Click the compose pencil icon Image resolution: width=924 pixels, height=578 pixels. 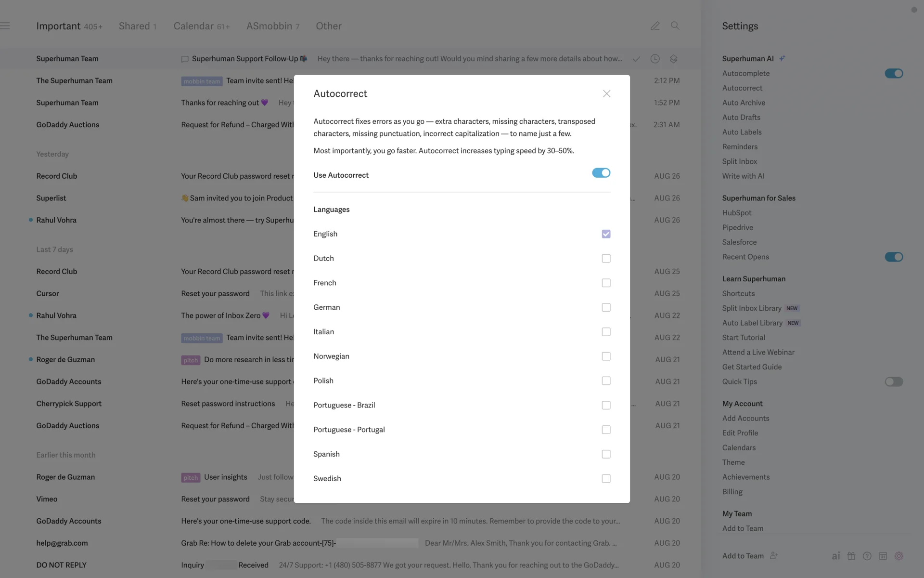(x=654, y=26)
